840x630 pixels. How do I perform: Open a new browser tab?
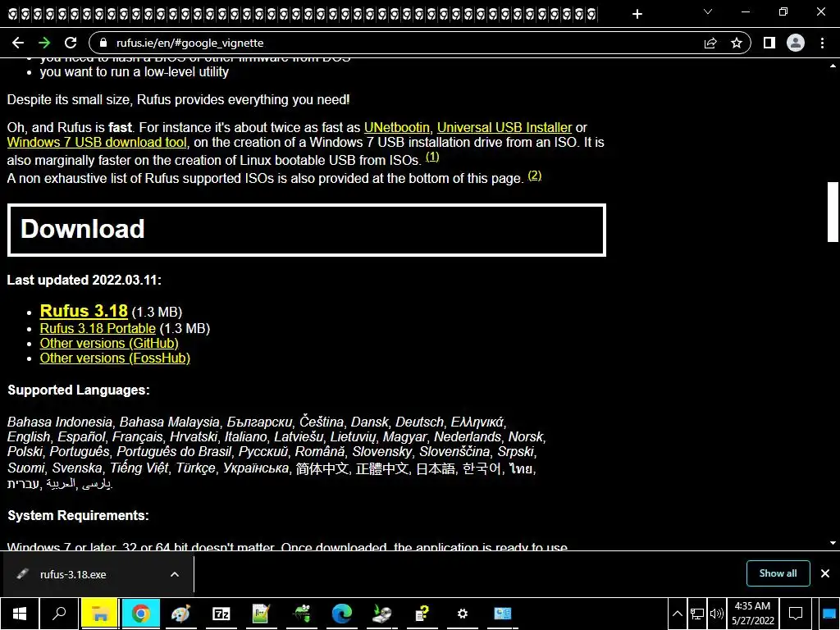637,14
